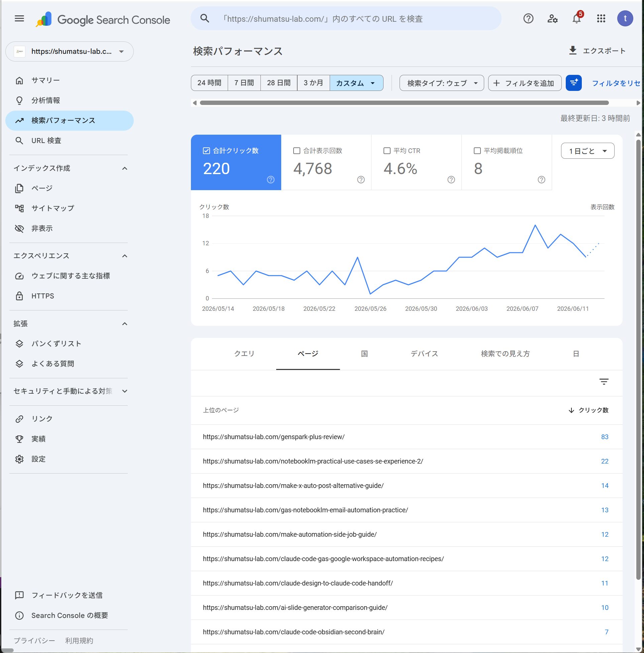Focus the URL inspection search field

tap(346, 19)
